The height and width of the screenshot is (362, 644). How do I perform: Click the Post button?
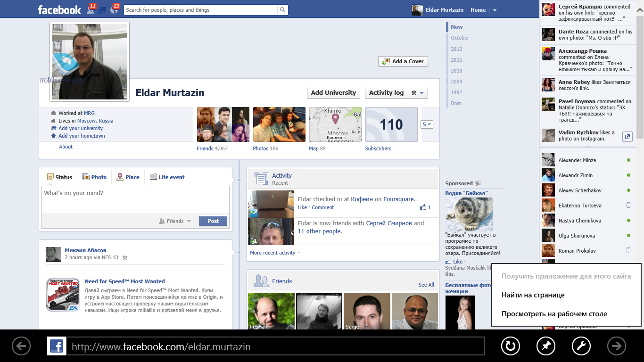[x=213, y=221]
